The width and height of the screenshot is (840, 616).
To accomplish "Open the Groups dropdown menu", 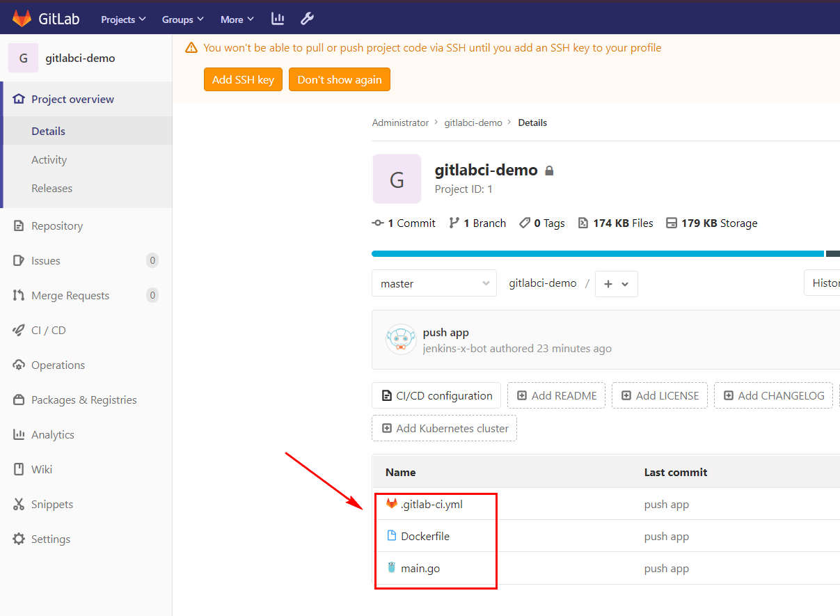I will pos(183,19).
